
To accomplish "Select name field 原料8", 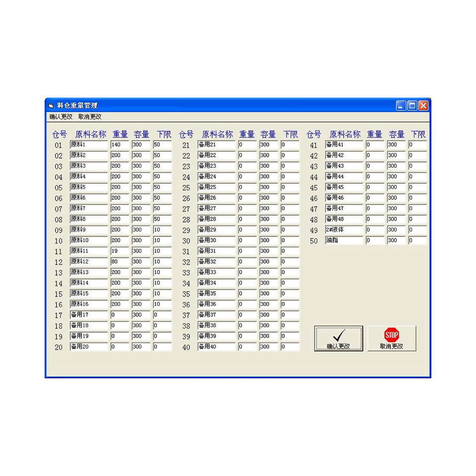I will (x=89, y=219).
